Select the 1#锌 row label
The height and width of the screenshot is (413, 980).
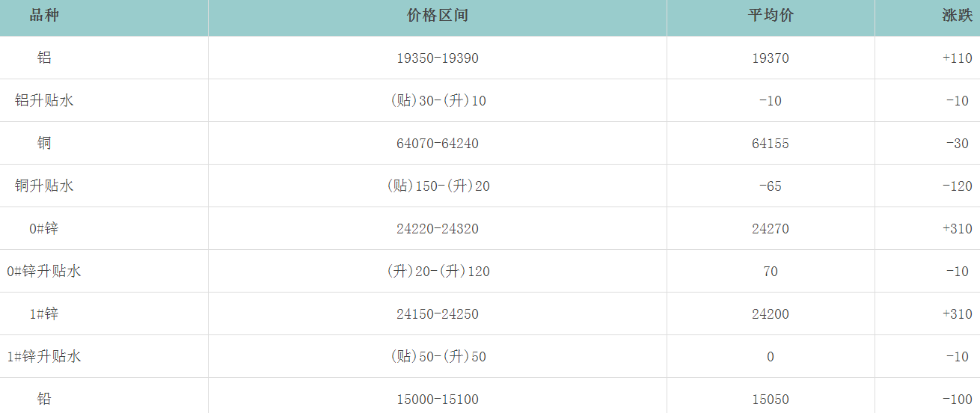[x=44, y=313]
